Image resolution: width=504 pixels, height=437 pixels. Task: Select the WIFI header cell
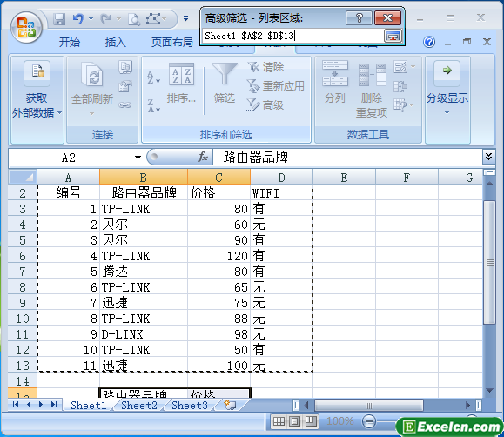pos(281,193)
